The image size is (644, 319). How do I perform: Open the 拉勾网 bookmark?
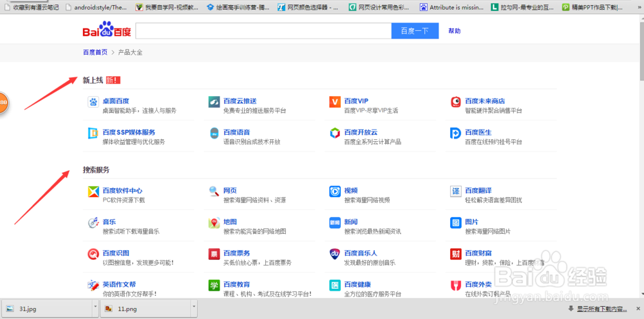coord(522,7)
